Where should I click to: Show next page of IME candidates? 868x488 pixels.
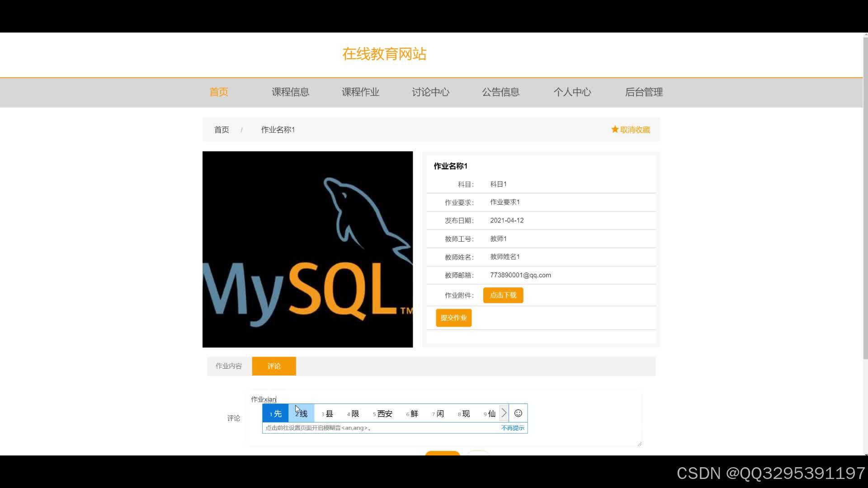tap(504, 413)
